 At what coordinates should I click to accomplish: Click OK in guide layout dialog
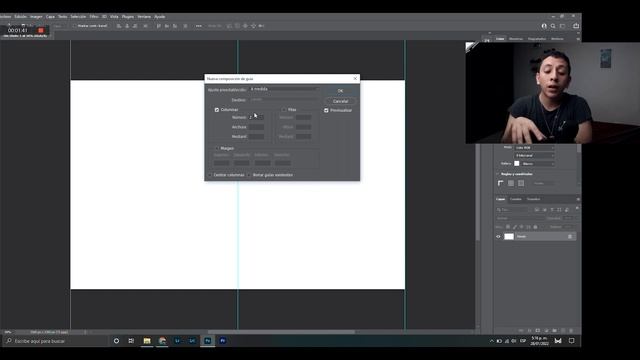[x=340, y=91]
